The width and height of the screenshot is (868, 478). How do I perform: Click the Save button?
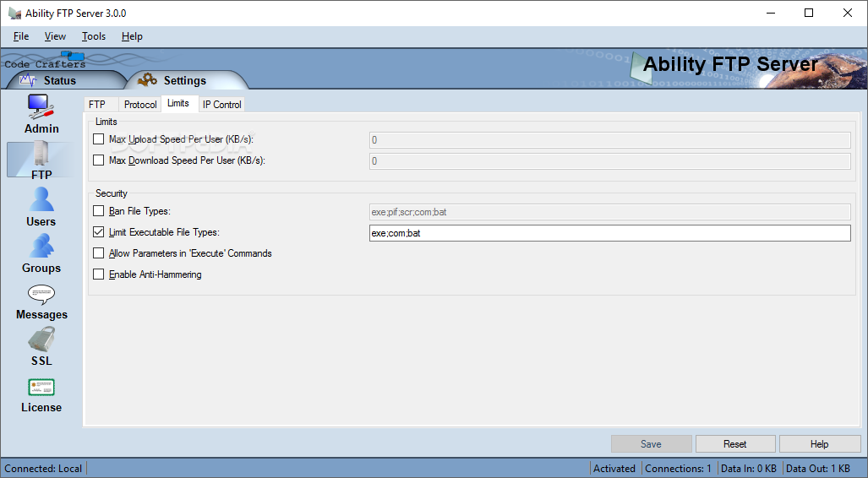[x=651, y=443]
